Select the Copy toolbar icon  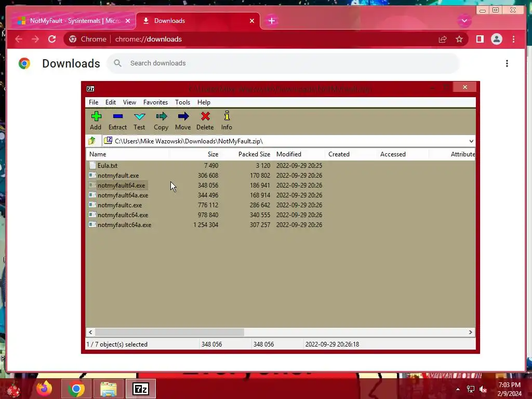161,121
